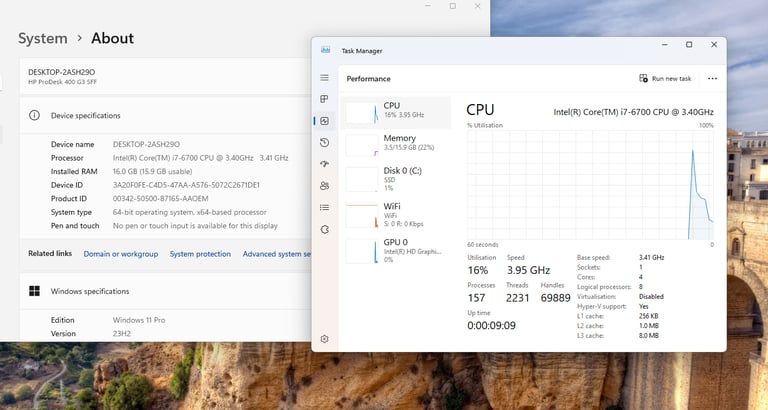Open the Services page icon
This screenshot has height=410, width=768.
324,229
